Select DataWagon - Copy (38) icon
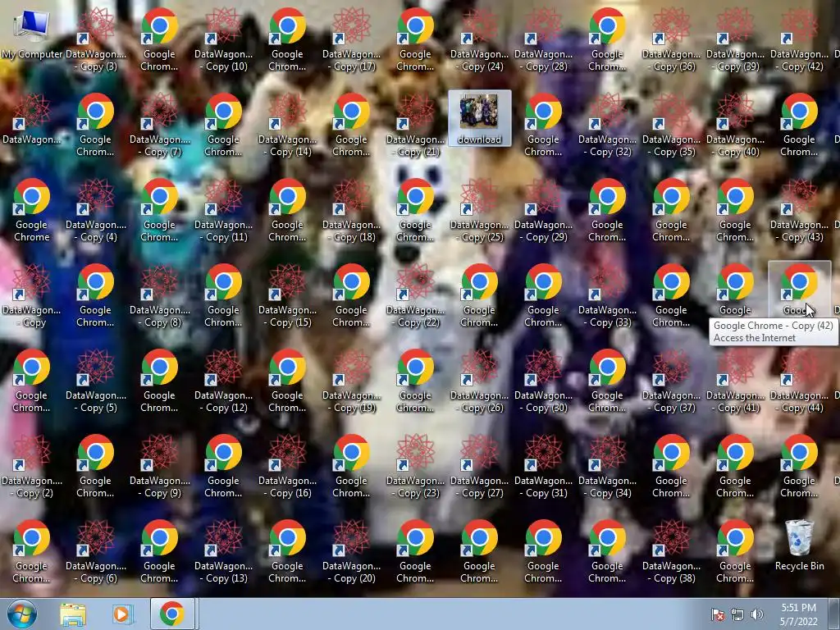Screen dimensions: 840x630 [x=671, y=550]
